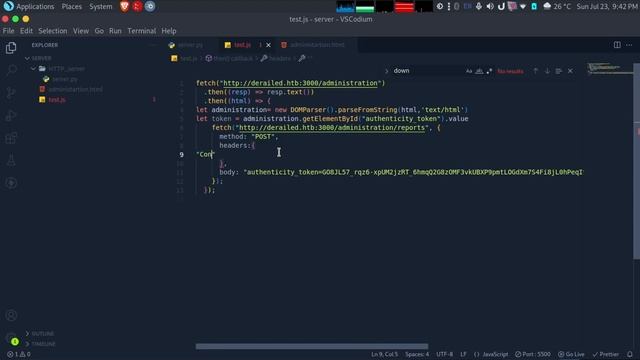Toggle Match Case in find widget
This screenshot has height=360, width=640.
[x=469, y=71]
